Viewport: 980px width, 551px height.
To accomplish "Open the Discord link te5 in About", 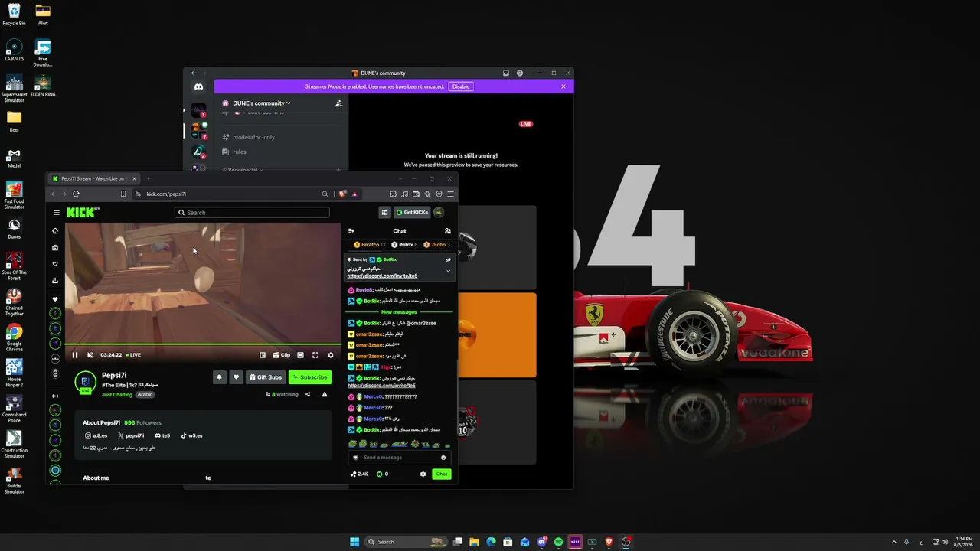I will pyautogui.click(x=162, y=435).
